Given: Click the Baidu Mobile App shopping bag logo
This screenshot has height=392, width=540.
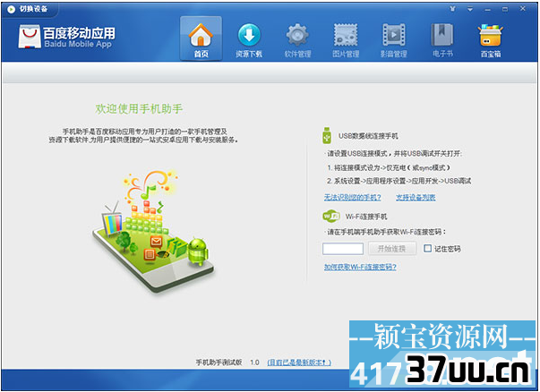Looking at the screenshot, I should 30,37.
